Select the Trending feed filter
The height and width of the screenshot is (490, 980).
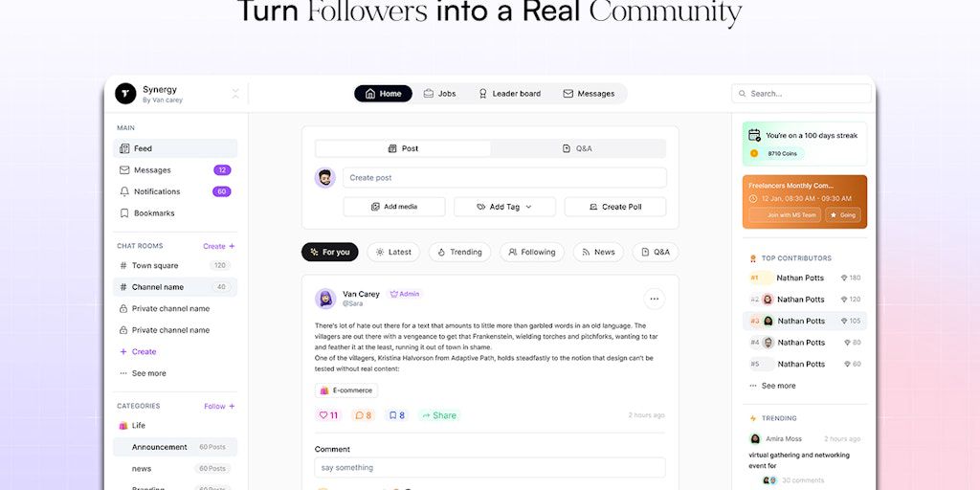pos(459,252)
